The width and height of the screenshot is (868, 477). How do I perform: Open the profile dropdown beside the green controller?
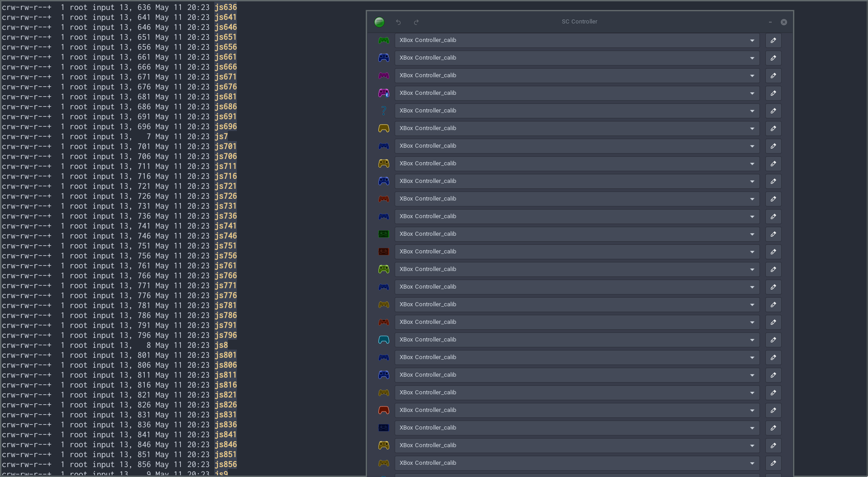point(752,40)
